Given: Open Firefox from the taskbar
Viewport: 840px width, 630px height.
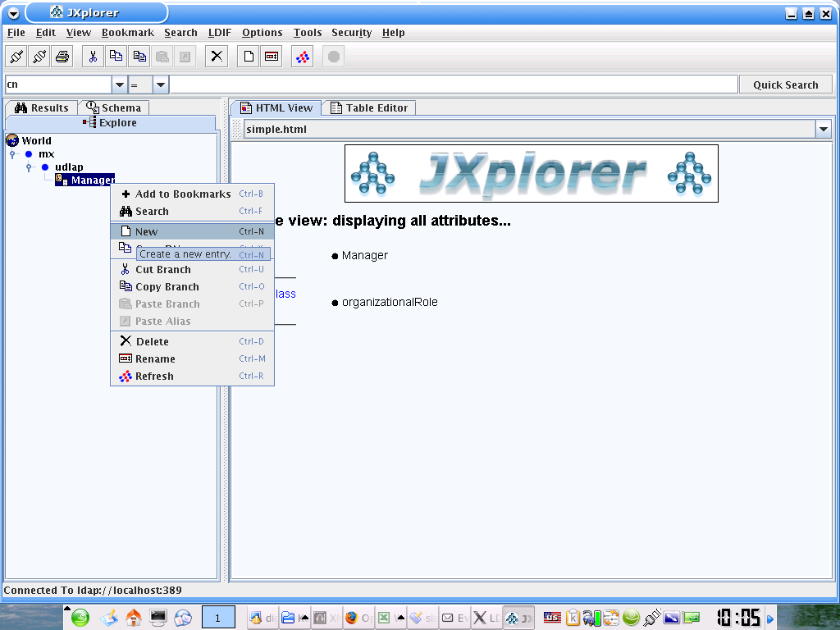Looking at the screenshot, I should 353,618.
